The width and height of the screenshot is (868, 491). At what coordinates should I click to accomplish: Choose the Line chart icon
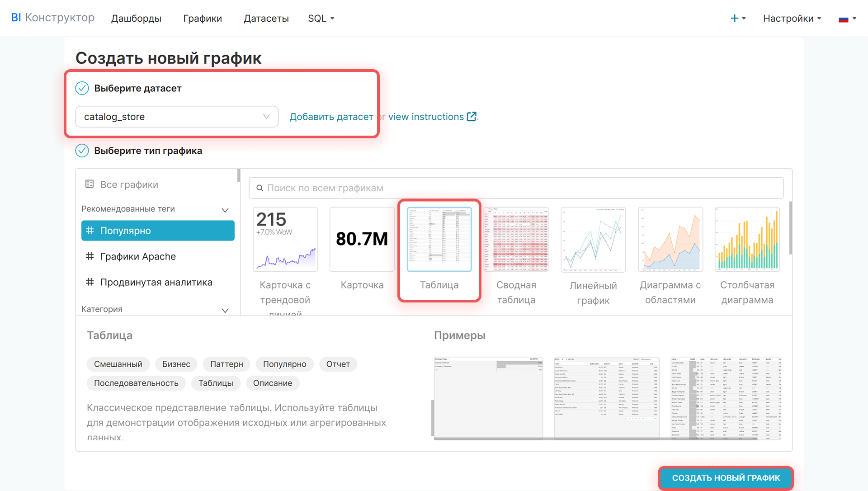tap(593, 240)
